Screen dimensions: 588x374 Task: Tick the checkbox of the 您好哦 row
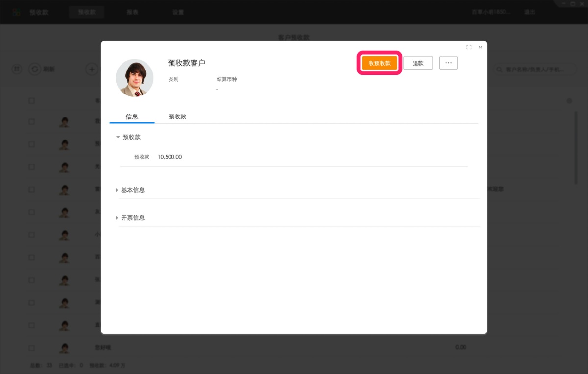(x=31, y=348)
